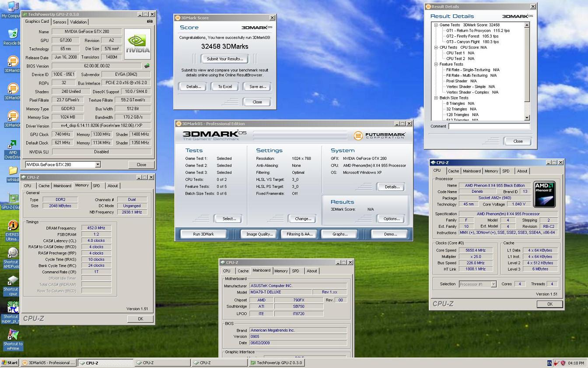Click the red bird tray icon
588x368 pixels.
coord(556,363)
